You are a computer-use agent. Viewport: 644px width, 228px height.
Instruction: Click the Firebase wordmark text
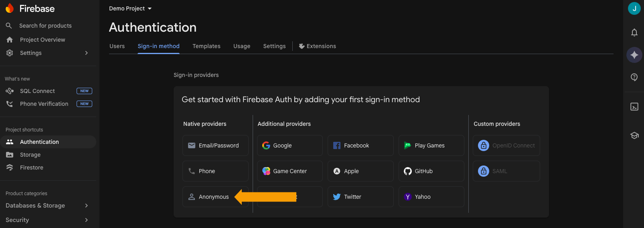(x=37, y=8)
